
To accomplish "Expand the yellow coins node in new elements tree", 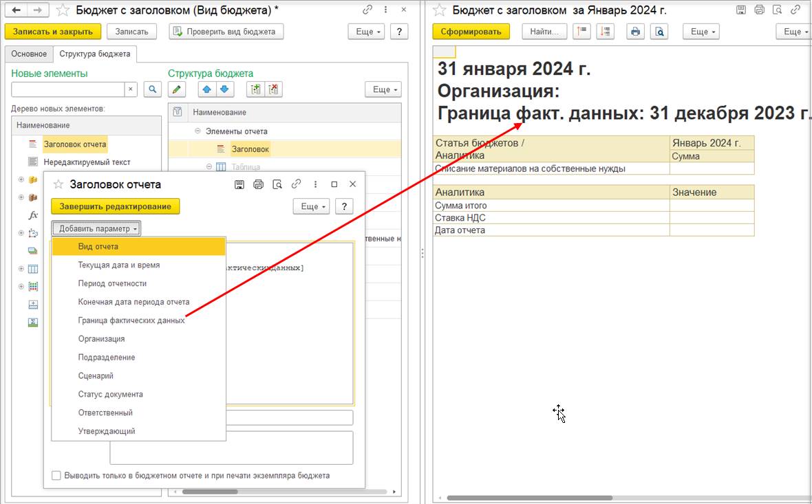I will tap(21, 179).
